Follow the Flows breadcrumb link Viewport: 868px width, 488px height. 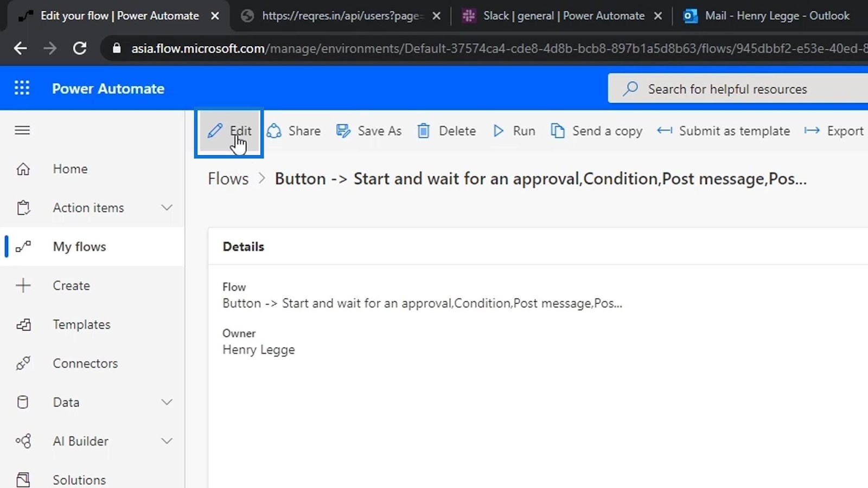pos(228,178)
